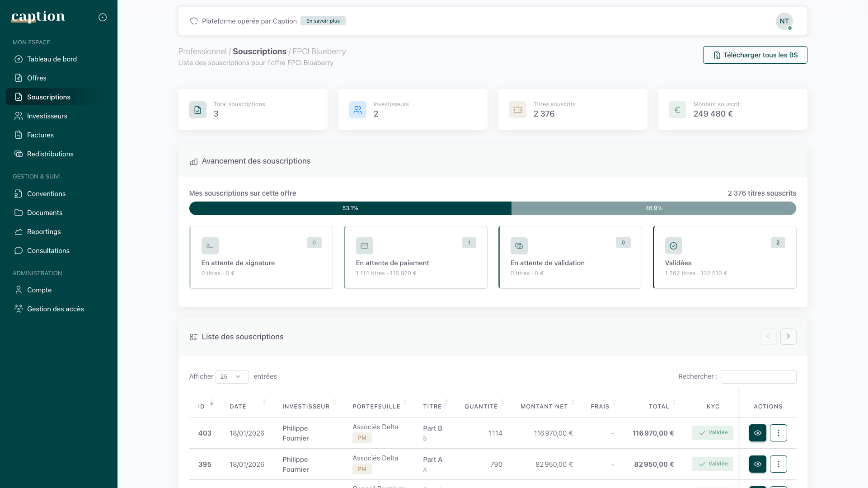This screenshot has height=488, width=868.
Task: Click the En savoir plus badge
Action: [x=323, y=21]
